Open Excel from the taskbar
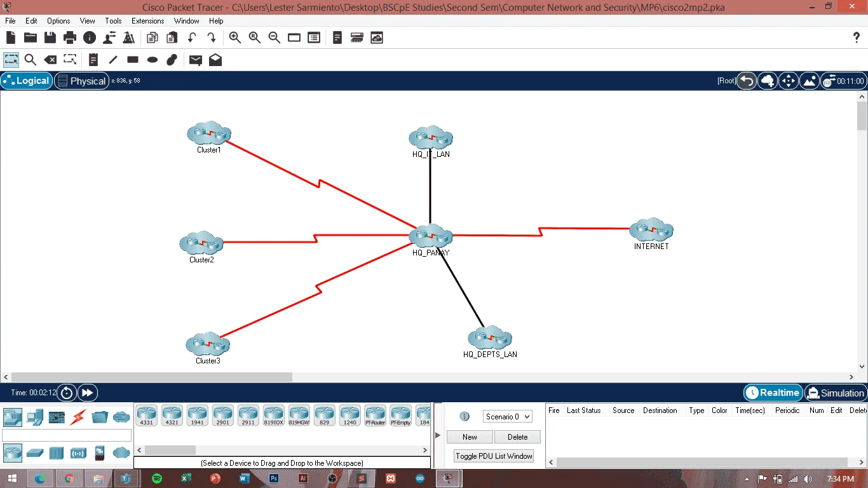868x488 pixels. point(186,478)
